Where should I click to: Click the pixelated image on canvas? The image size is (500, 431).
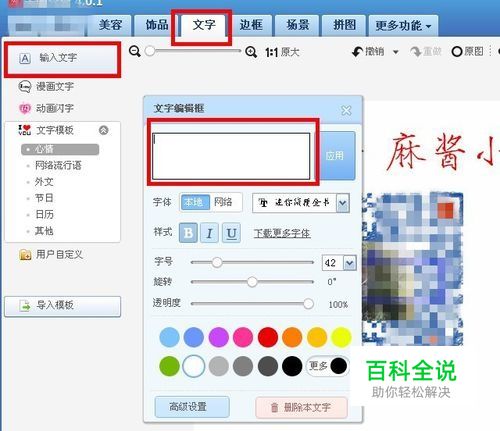[x=413, y=269]
